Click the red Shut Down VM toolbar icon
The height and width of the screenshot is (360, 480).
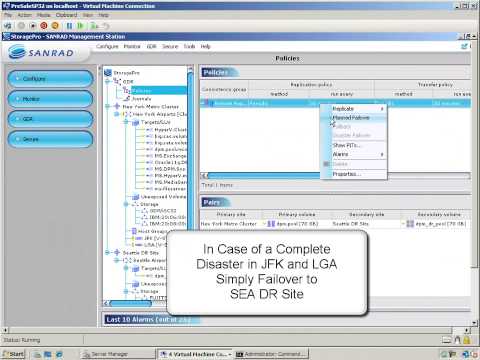(44, 26)
